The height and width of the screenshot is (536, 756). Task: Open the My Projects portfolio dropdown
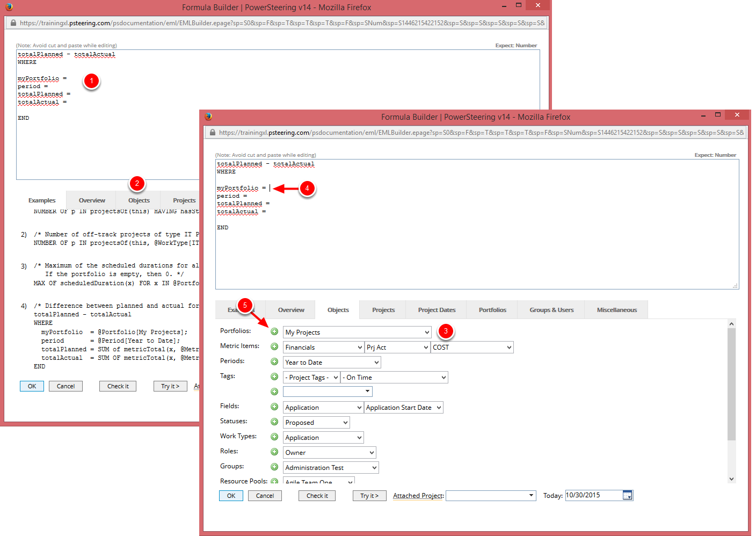point(357,332)
